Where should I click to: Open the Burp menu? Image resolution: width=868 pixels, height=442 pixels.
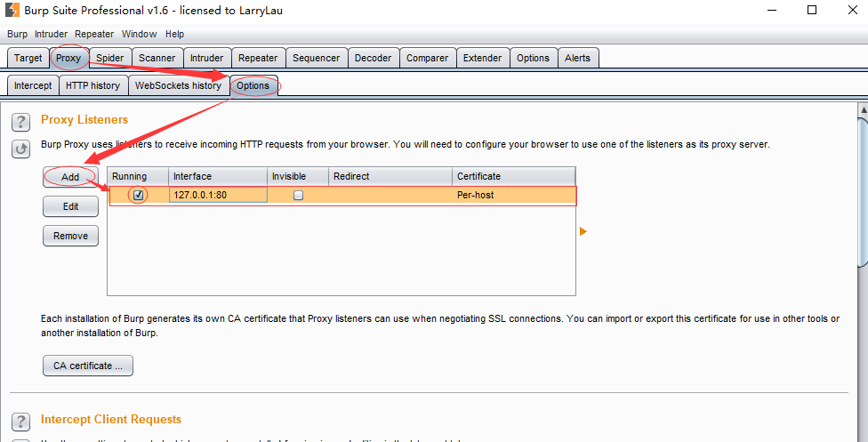(x=17, y=34)
